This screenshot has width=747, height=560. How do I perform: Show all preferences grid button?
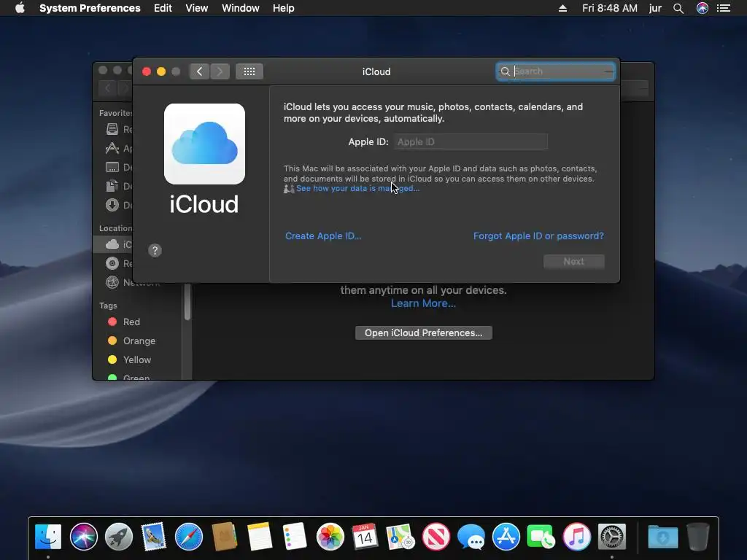tap(249, 71)
